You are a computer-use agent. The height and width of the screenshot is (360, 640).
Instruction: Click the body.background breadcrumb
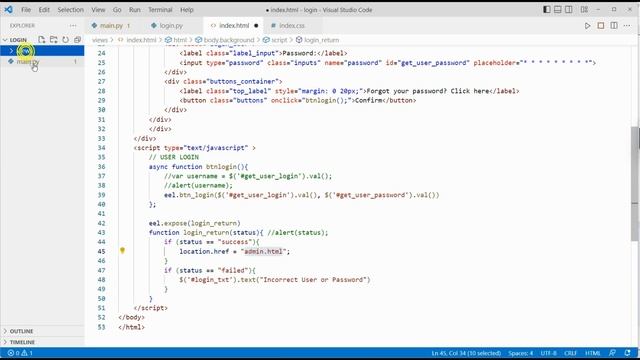(229, 40)
